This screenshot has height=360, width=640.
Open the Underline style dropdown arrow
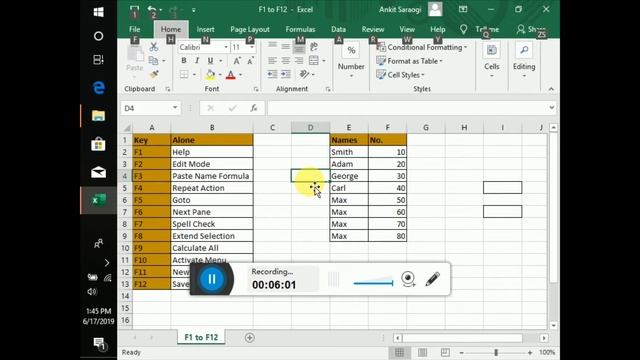(x=220, y=61)
